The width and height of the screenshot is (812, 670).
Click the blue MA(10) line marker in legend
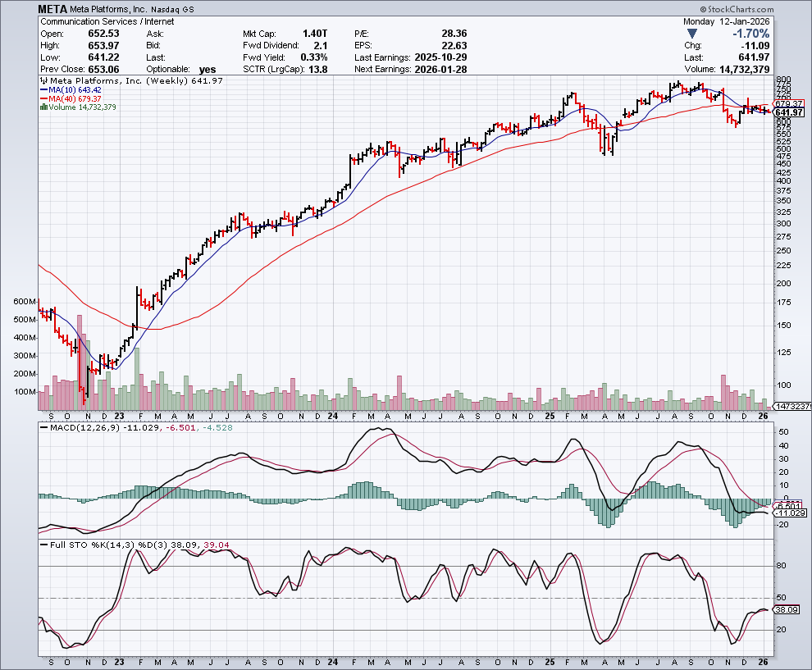pyautogui.click(x=42, y=89)
